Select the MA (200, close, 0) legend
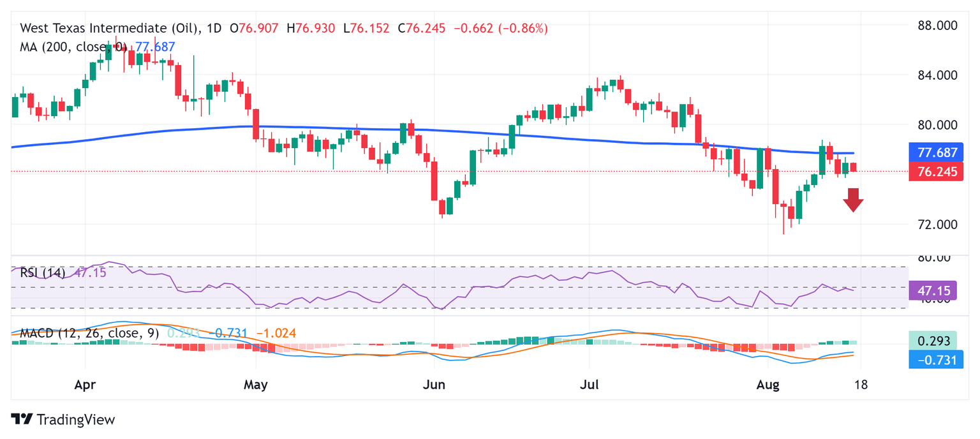980x439 pixels. tap(73, 47)
